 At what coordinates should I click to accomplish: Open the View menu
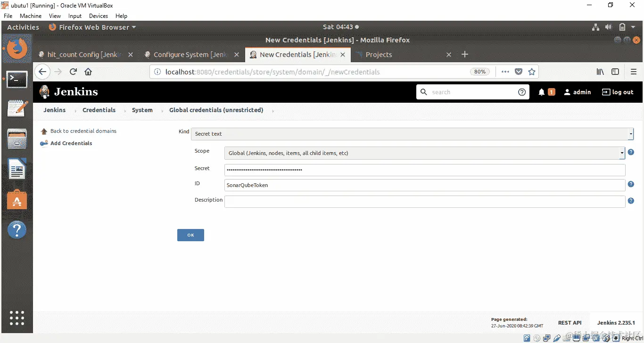pos(55,16)
